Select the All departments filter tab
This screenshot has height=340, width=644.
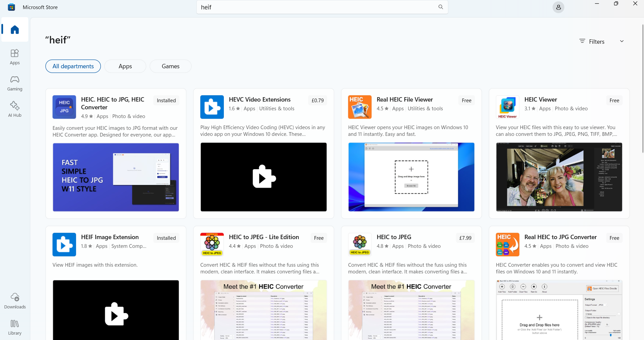73,66
